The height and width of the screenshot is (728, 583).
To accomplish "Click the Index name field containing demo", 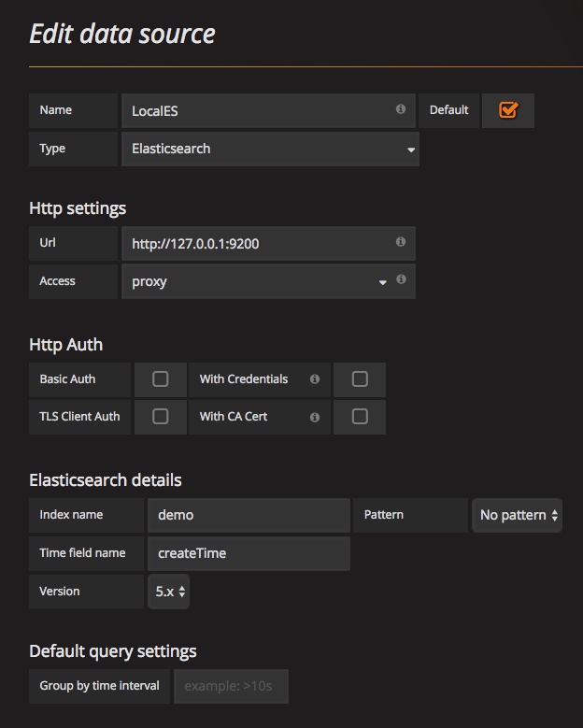I will (249, 515).
